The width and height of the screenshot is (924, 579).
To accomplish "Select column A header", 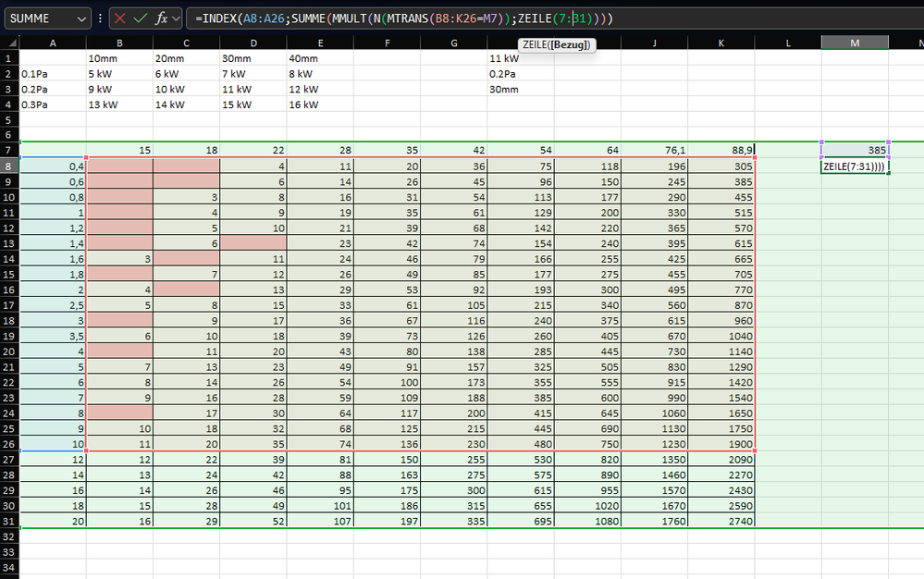I will tap(53, 43).
